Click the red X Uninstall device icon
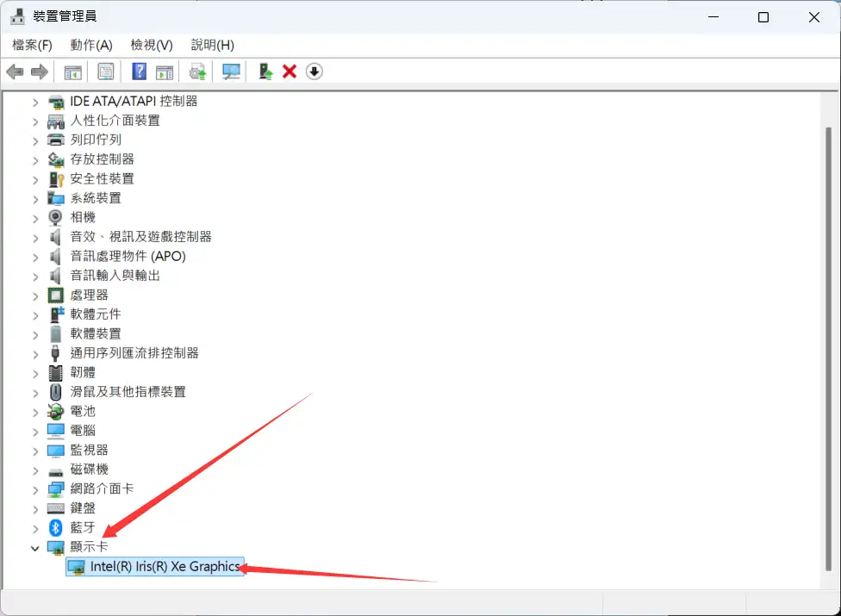This screenshot has width=841, height=616. [x=290, y=72]
